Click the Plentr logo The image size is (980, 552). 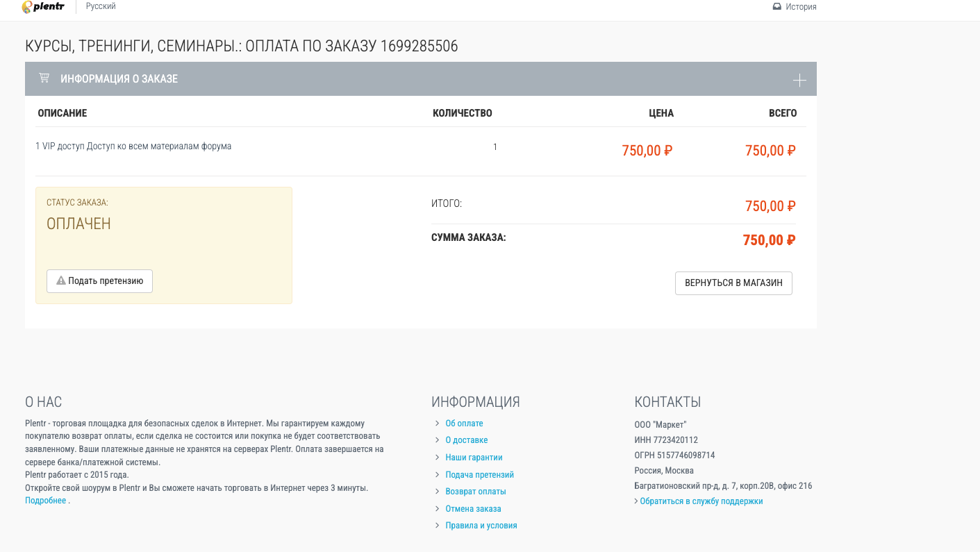(43, 7)
